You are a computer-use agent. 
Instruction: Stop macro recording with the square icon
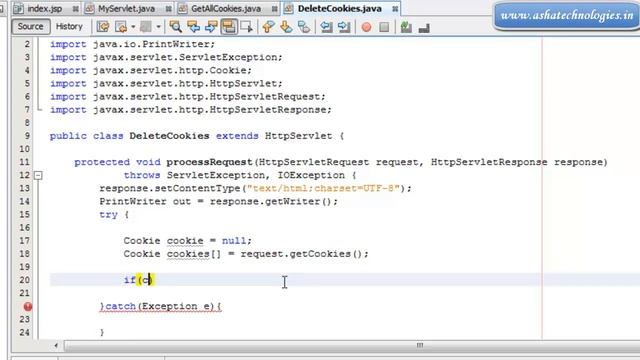(384, 27)
